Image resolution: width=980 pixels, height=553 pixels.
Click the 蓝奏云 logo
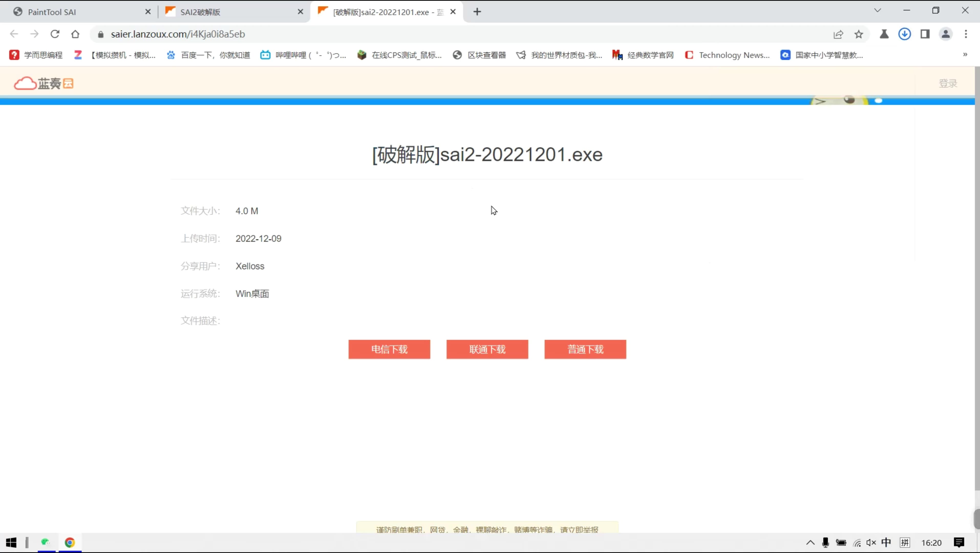click(44, 83)
